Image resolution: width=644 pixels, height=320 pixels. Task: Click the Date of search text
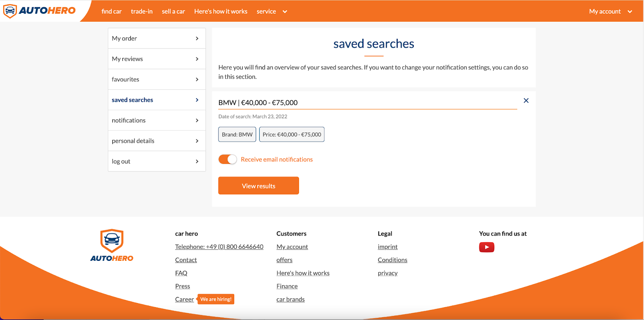coord(253,116)
